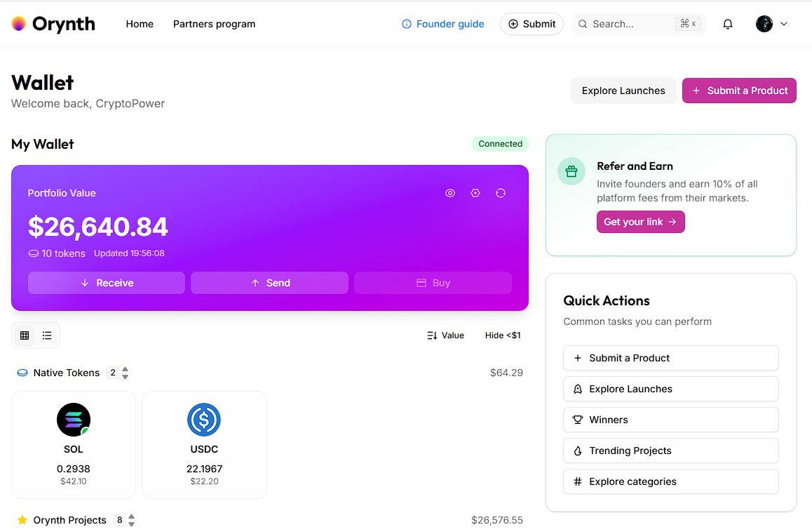Viewport: 812px width, 532px height.
Task: Click the $64.29 native tokens total
Action: [x=506, y=373]
